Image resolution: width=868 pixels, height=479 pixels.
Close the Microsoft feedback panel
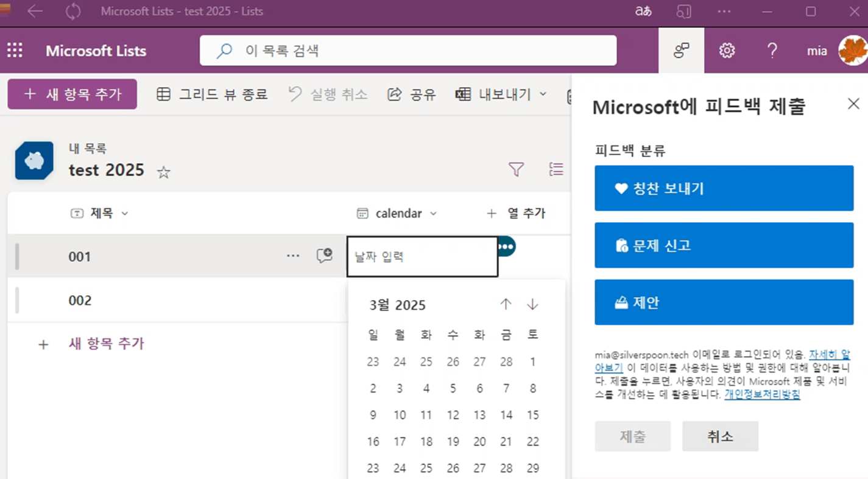(x=853, y=103)
